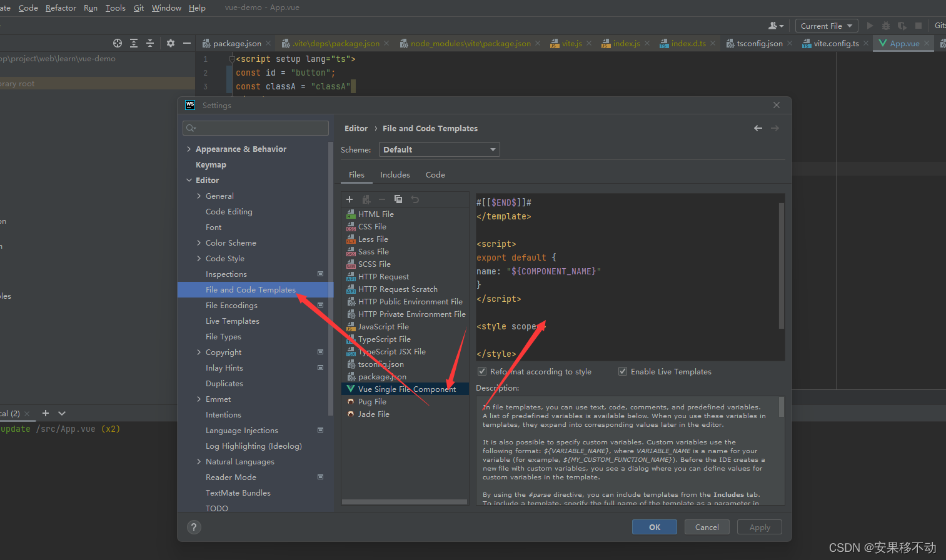Select the HTML File template
This screenshot has height=560, width=946.
[405, 214]
